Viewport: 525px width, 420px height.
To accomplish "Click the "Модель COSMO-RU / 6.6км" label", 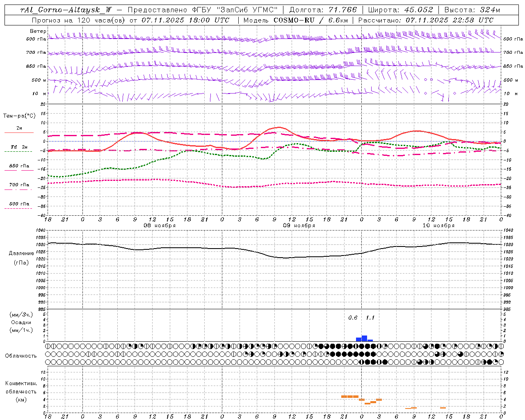I will click(x=295, y=20).
